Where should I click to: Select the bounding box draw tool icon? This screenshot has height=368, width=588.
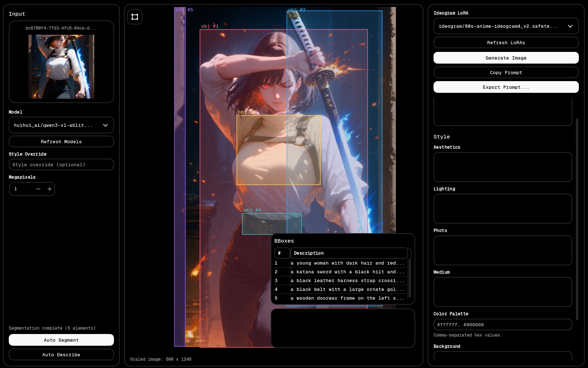pyautogui.click(x=135, y=17)
